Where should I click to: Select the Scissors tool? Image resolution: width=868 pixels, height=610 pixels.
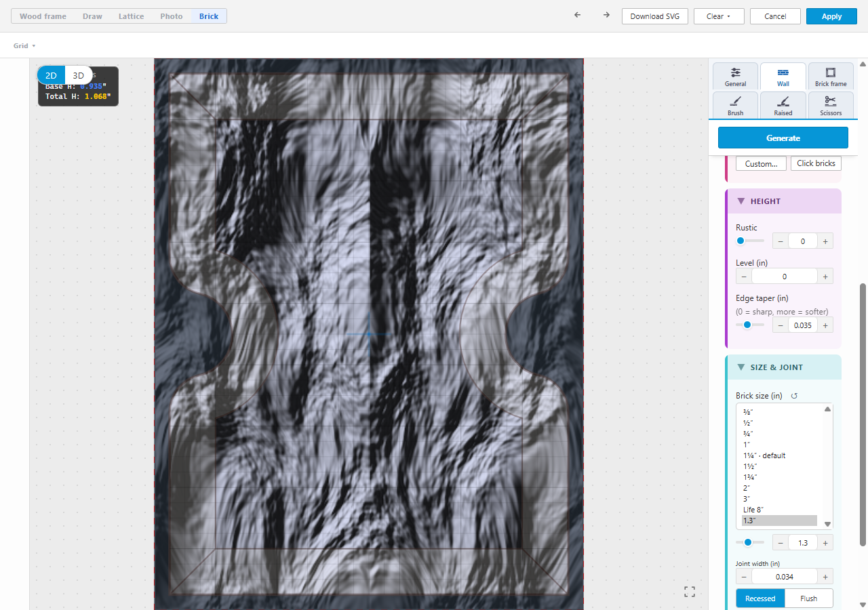(831, 106)
